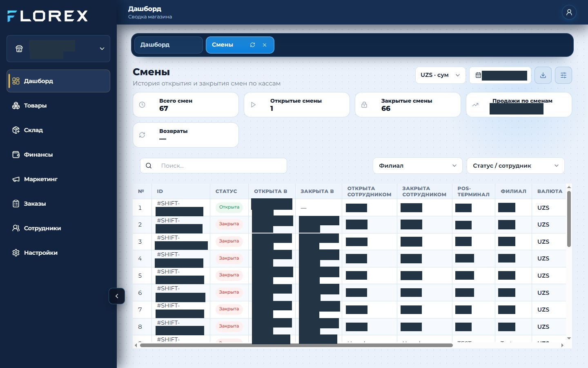Expand the Филиал filter dropdown
588x368 pixels.
pos(417,166)
